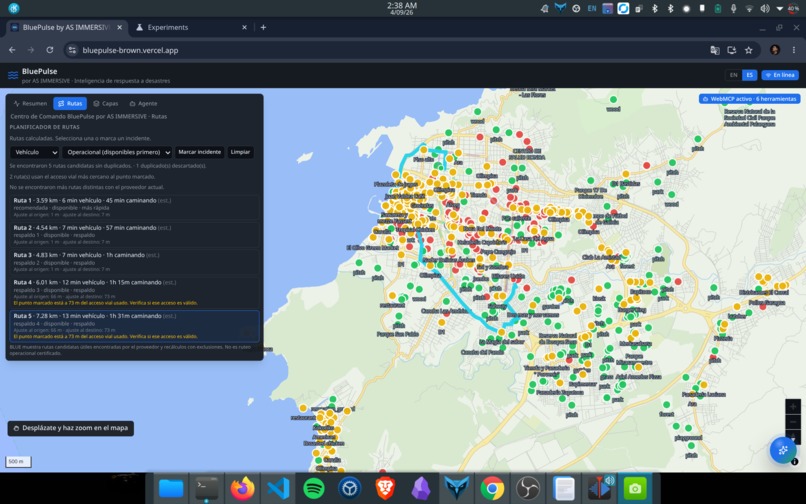The width and height of the screenshot is (806, 504).
Task: Switch interface language to ES
Action: [749, 75]
